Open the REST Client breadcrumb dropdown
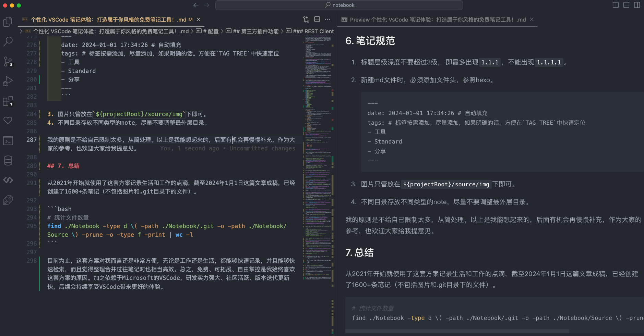 [x=314, y=31]
